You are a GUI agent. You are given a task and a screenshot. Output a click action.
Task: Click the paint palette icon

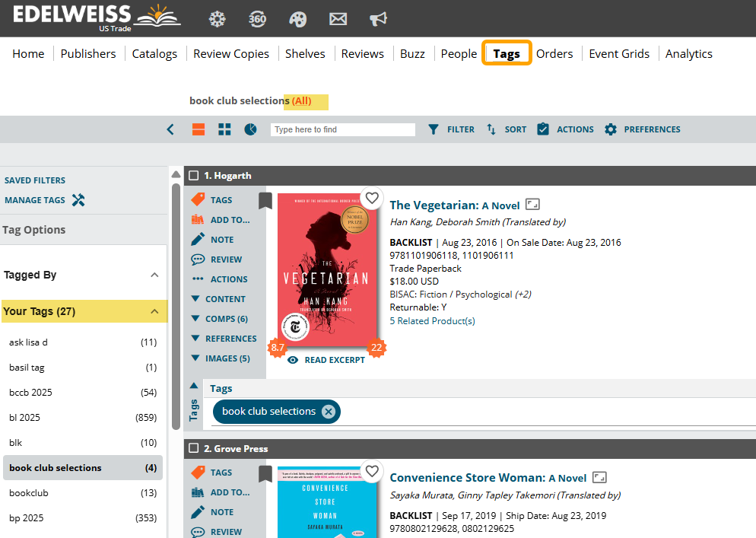tap(297, 19)
